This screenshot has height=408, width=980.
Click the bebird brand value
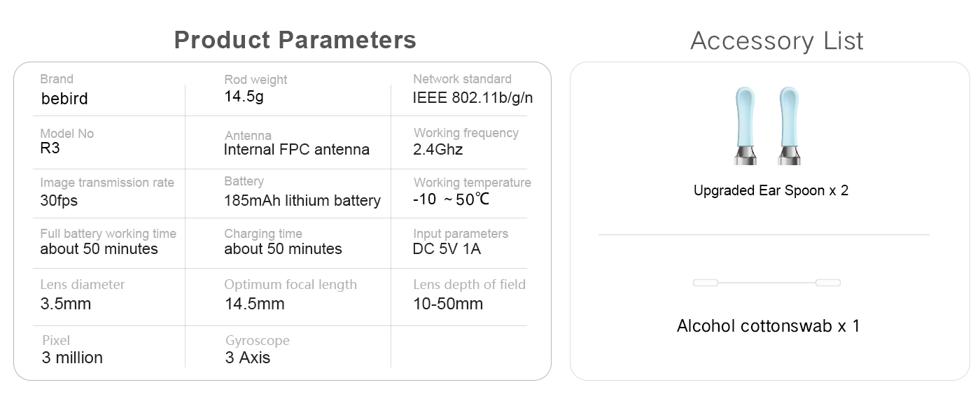tap(64, 99)
